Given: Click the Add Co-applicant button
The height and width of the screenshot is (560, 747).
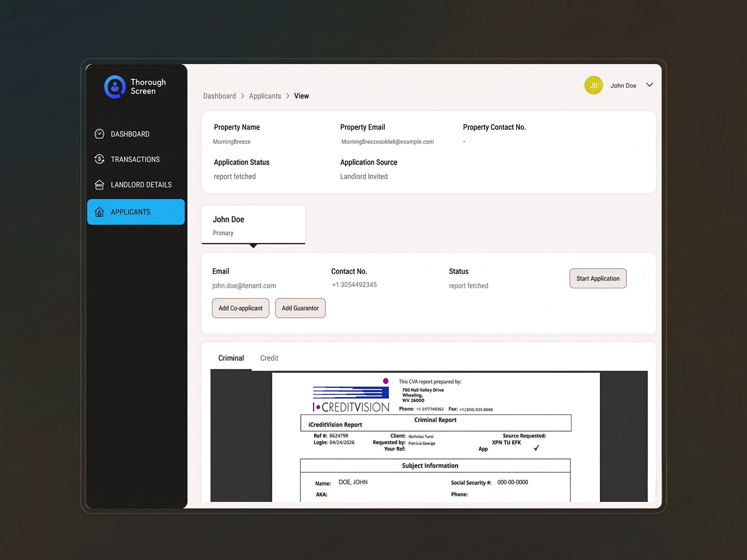Looking at the screenshot, I should click(x=240, y=308).
